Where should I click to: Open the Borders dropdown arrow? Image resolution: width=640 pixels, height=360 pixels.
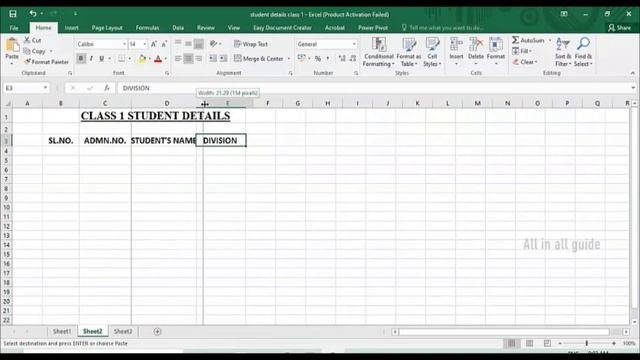[130, 59]
